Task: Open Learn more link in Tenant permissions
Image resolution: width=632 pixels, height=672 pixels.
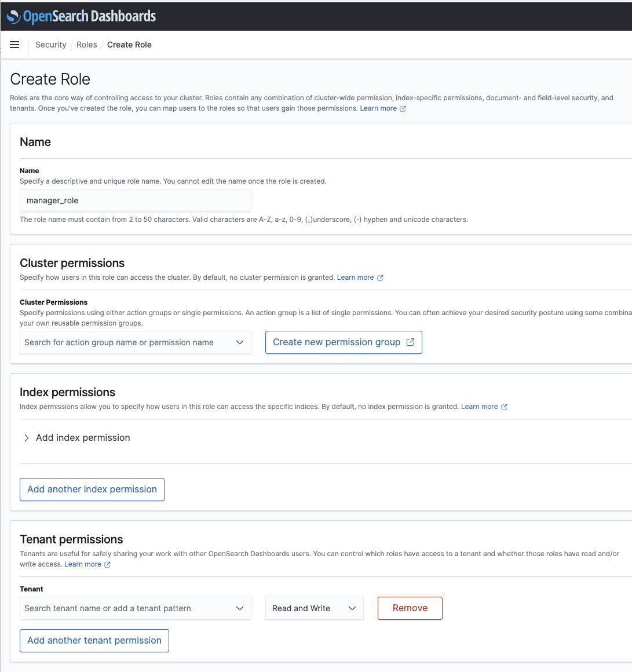Action: (x=83, y=564)
